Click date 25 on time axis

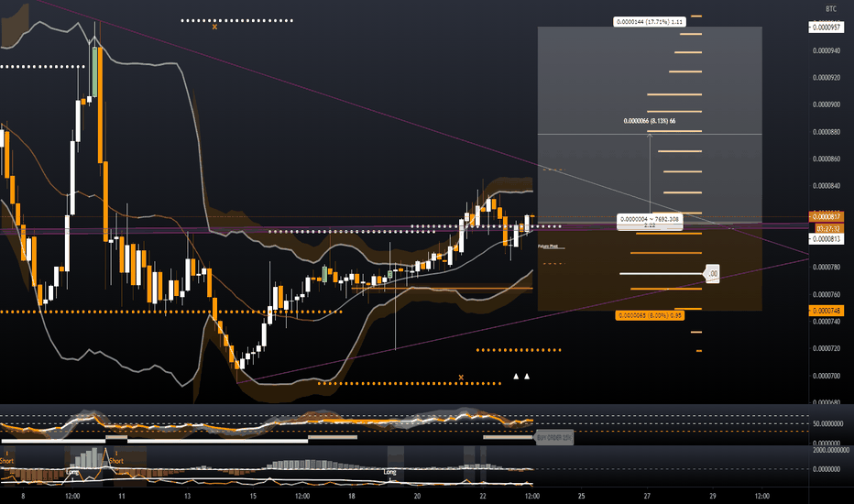tap(582, 496)
